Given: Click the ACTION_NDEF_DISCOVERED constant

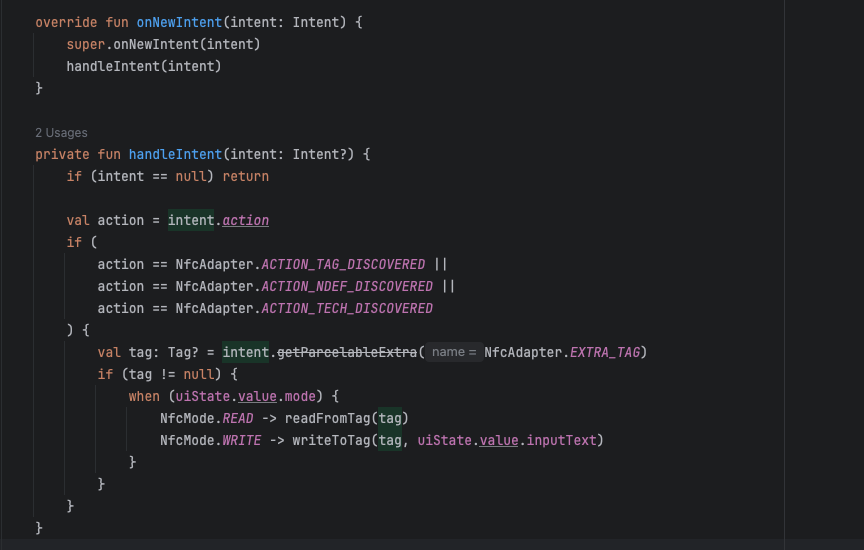Looking at the screenshot, I should pyautogui.click(x=347, y=286).
